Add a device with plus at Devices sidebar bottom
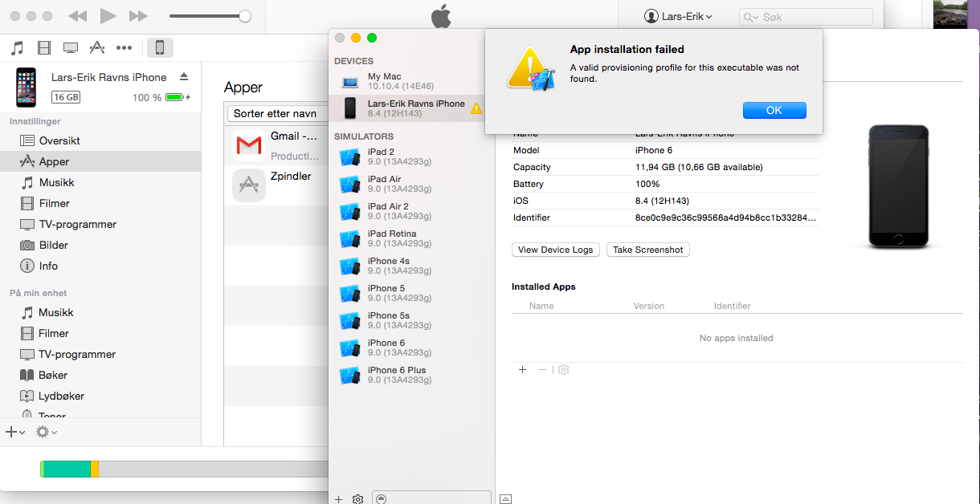This screenshot has height=504, width=980. [x=338, y=498]
